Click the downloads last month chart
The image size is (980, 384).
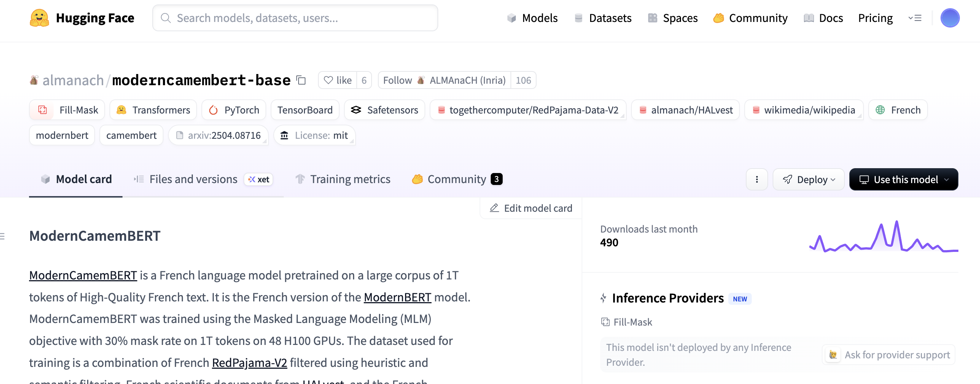click(883, 238)
